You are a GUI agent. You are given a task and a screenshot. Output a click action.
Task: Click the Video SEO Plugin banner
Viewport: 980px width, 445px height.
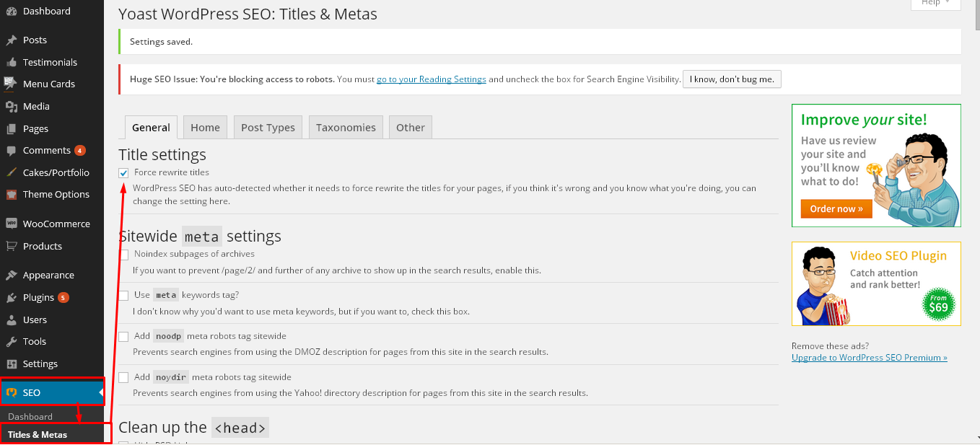[x=876, y=284]
